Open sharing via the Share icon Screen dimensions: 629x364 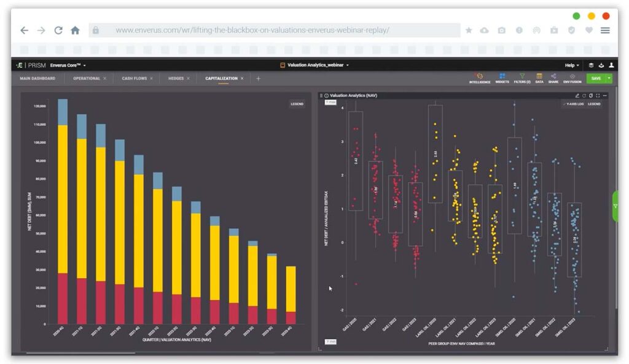553,76
